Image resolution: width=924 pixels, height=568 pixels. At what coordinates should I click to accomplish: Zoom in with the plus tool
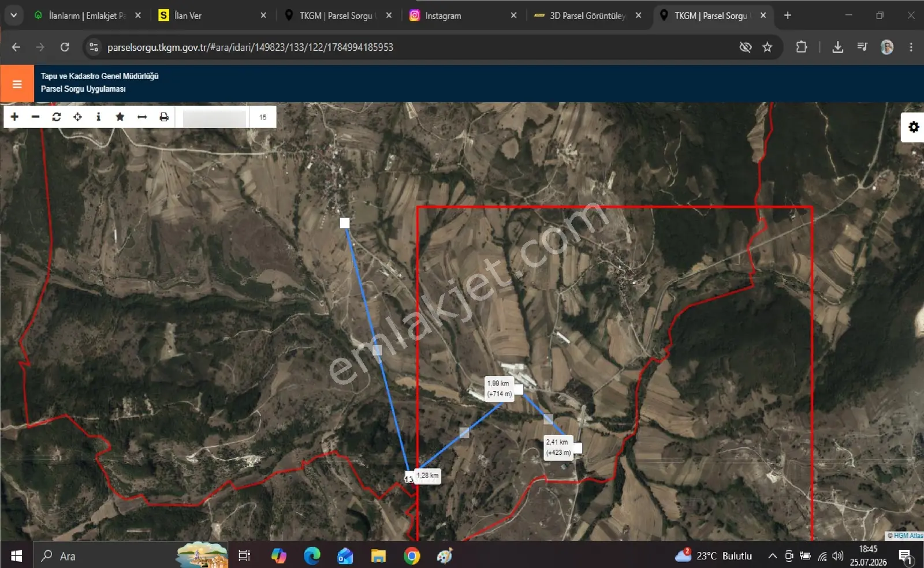point(14,117)
